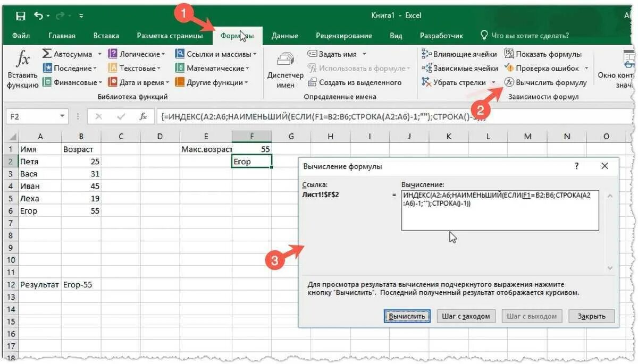Viewport: 638px width, 364px height.
Task: Click Проверка ошибок error checking
Action: [542, 68]
